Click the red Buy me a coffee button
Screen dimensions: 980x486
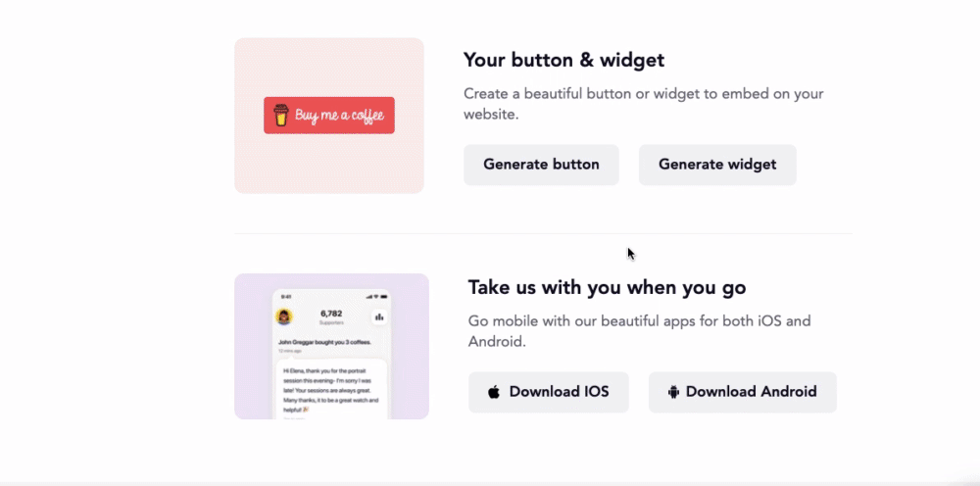(x=328, y=115)
